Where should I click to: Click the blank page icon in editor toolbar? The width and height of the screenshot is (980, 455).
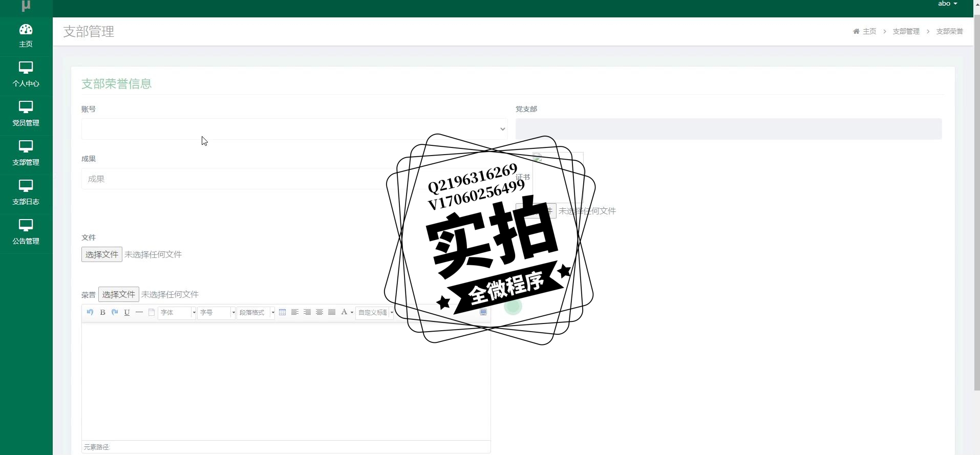(x=152, y=312)
